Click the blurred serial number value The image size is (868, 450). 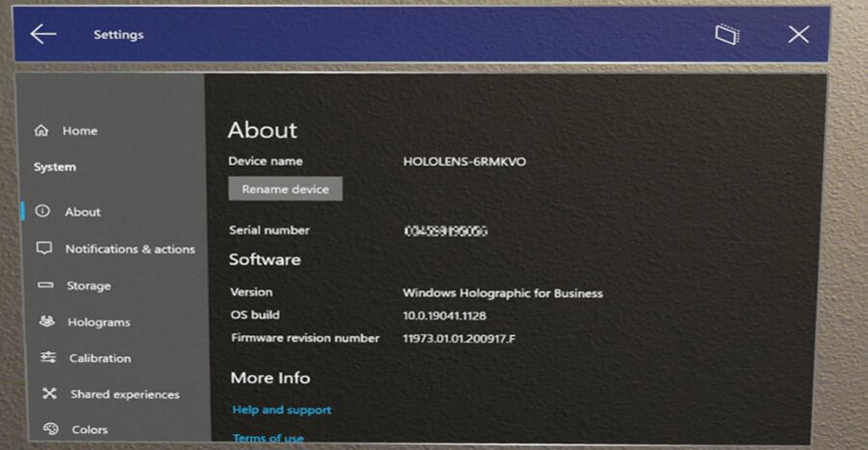click(445, 230)
